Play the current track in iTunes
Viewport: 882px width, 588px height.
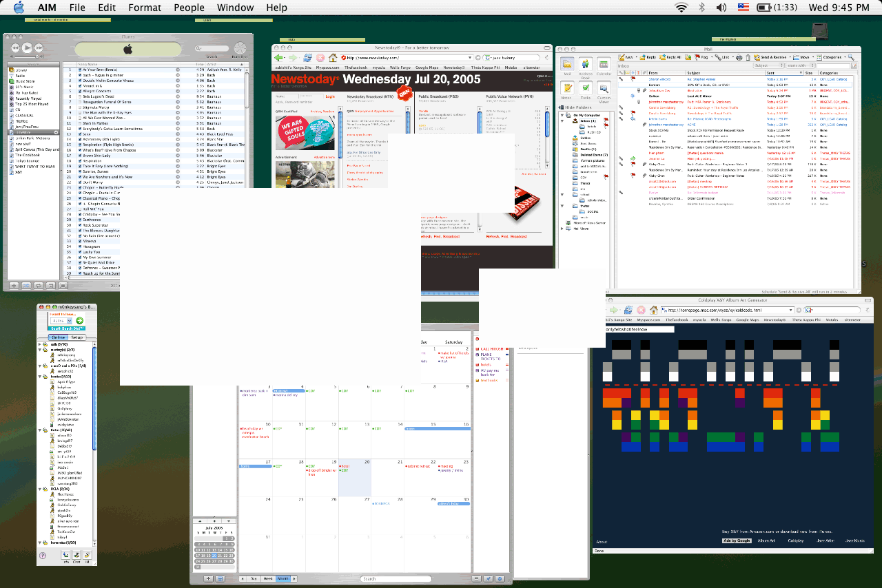pyautogui.click(x=27, y=48)
